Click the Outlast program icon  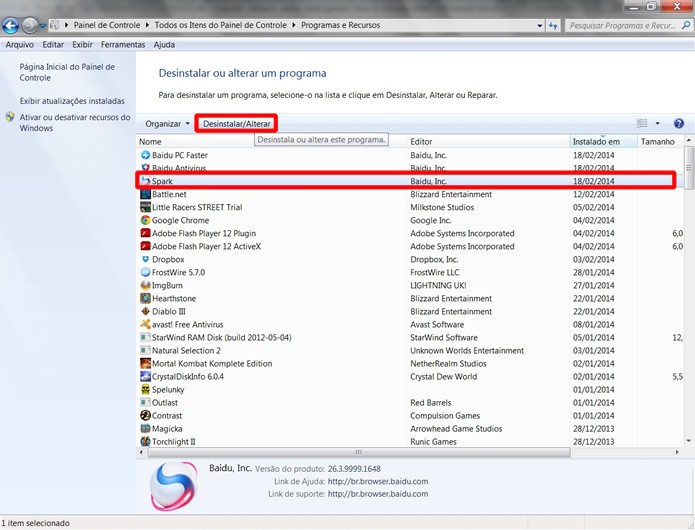pyautogui.click(x=145, y=402)
